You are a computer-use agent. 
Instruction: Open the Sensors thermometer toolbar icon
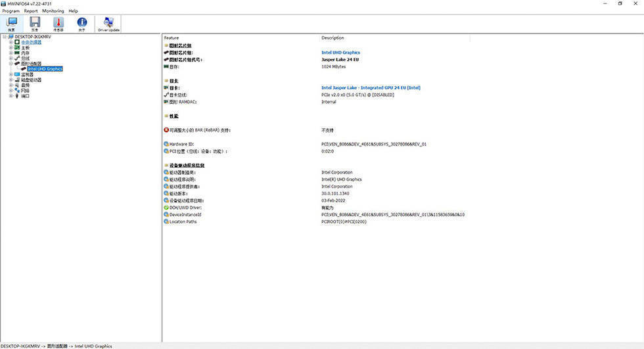pyautogui.click(x=58, y=24)
